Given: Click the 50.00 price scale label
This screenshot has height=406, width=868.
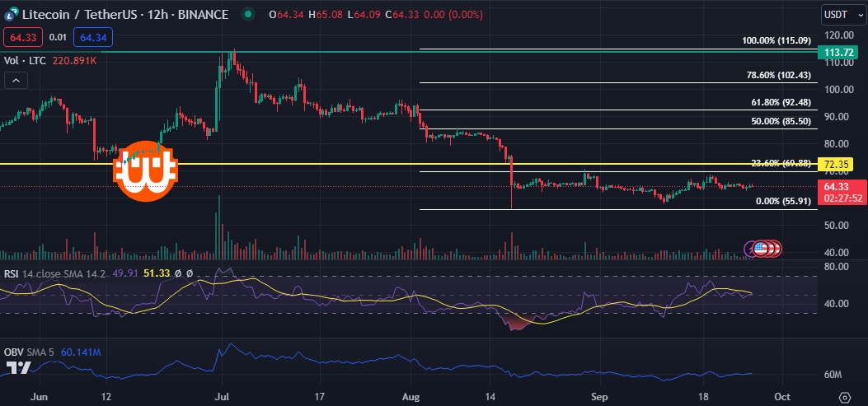Looking at the screenshot, I should (838, 225).
